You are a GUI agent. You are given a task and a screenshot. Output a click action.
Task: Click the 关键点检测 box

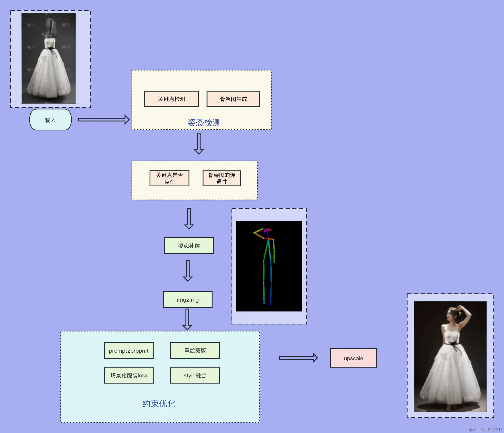point(171,99)
